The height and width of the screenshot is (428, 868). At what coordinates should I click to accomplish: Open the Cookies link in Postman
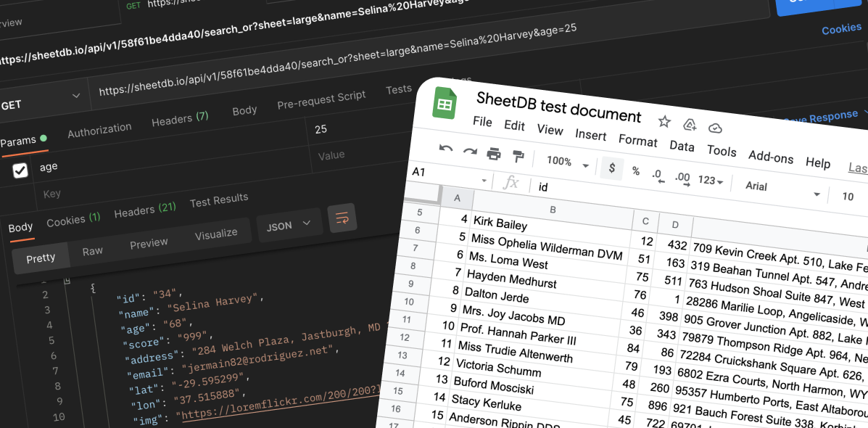pos(840,28)
